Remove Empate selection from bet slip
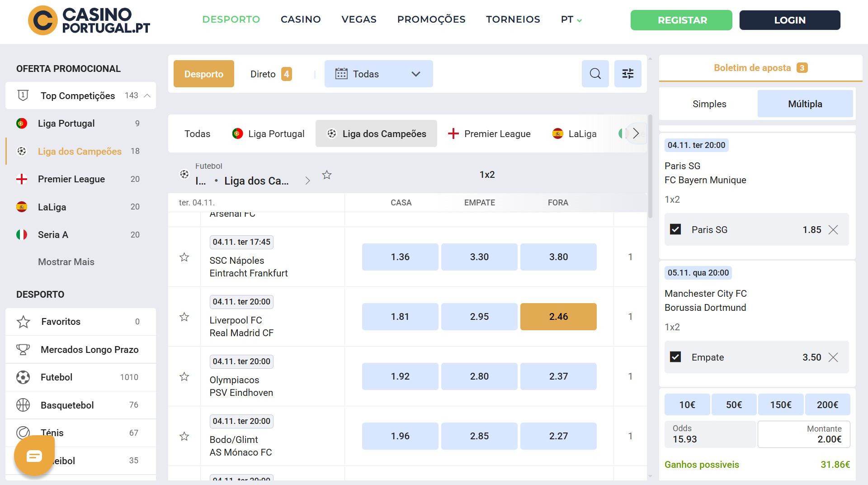This screenshot has width=868, height=485. [x=833, y=357]
